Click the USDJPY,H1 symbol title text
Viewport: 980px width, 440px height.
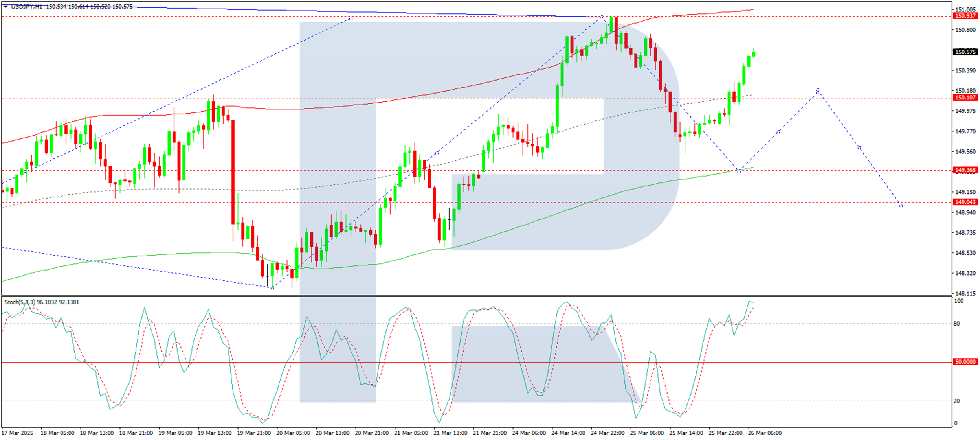[x=27, y=7]
